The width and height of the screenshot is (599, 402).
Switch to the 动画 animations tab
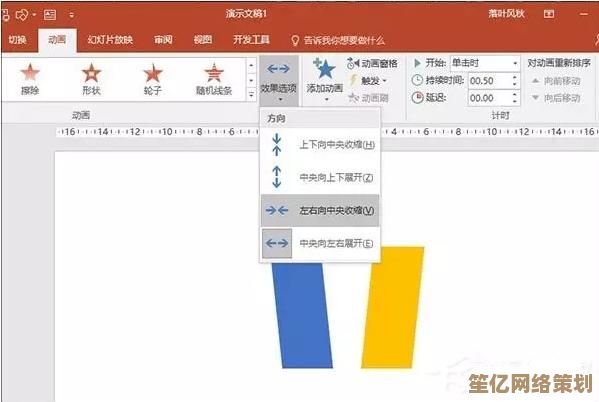57,40
